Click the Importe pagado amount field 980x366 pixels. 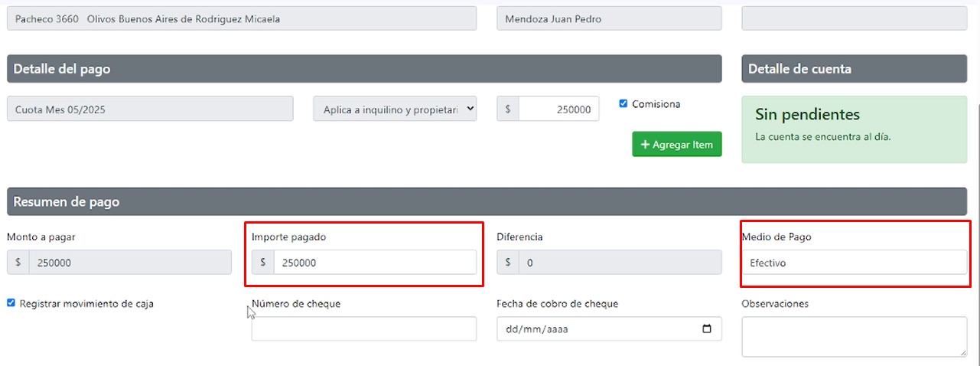[375, 263]
